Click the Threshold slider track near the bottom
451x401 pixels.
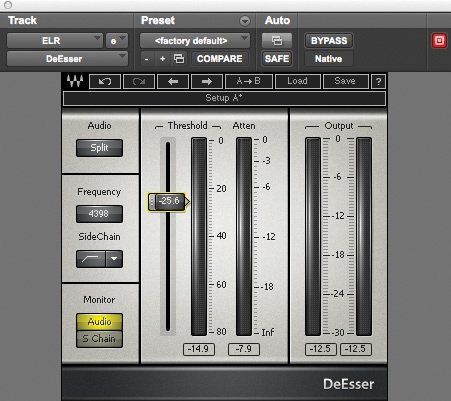tap(168, 320)
